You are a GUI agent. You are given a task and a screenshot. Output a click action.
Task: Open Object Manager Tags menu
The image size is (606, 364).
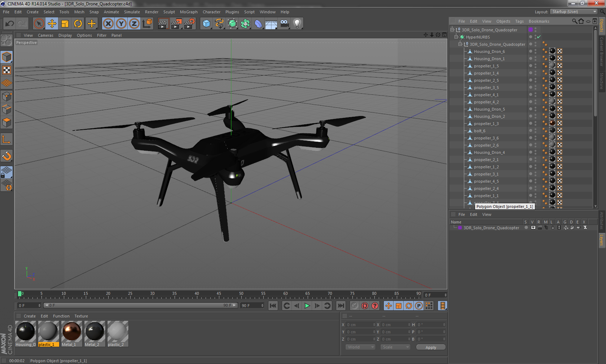(x=519, y=21)
